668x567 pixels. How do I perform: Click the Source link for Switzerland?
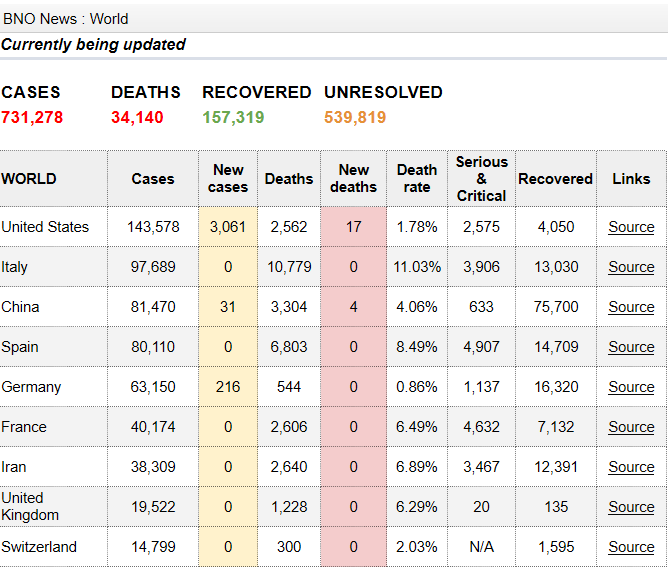pos(631,547)
